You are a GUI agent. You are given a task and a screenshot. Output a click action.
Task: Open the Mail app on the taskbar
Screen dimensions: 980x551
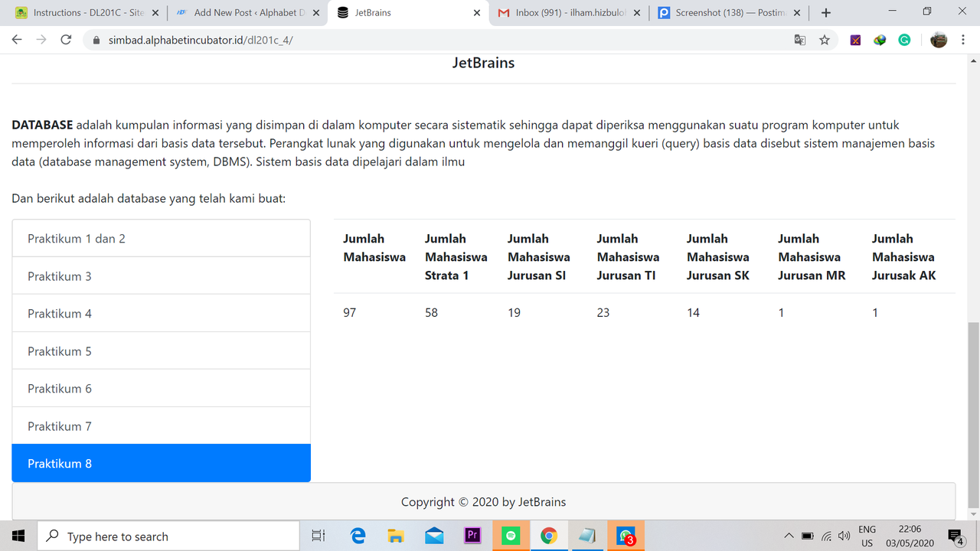(434, 536)
